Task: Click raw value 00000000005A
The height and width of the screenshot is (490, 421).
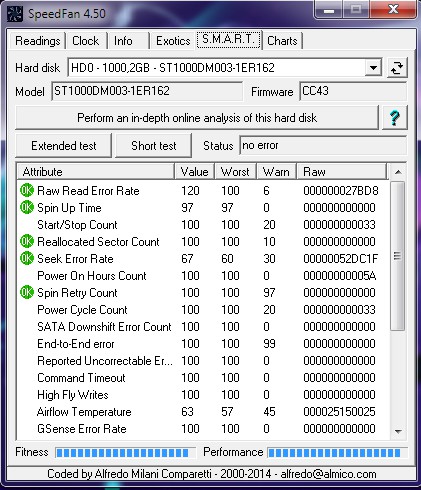Action: click(x=340, y=276)
